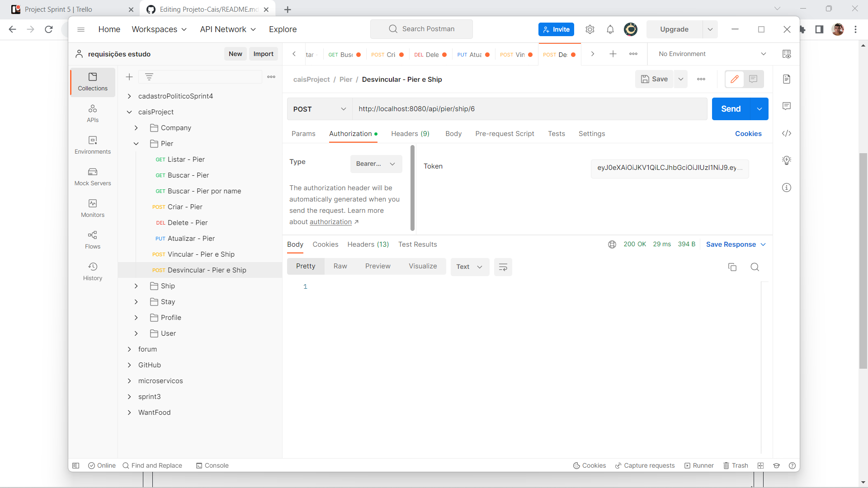Open the Mock Servers sidebar panel
The height and width of the screenshot is (488, 868).
pyautogui.click(x=93, y=177)
